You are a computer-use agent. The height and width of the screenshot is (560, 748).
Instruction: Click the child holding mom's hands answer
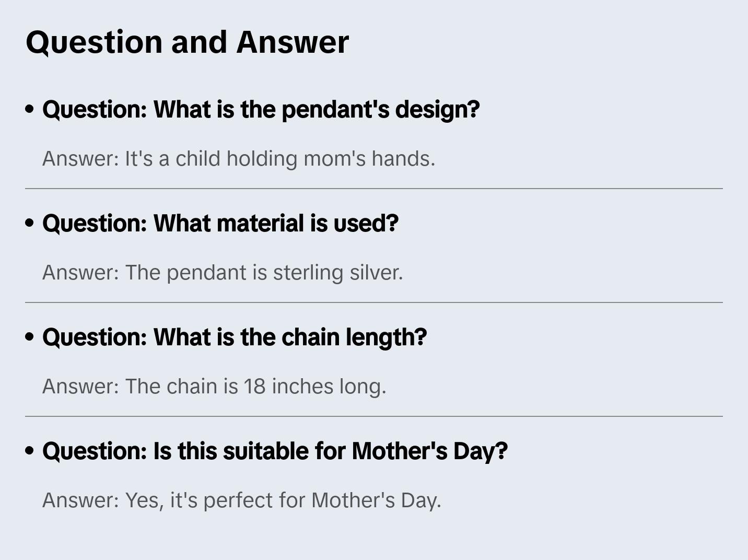pyautogui.click(x=238, y=159)
